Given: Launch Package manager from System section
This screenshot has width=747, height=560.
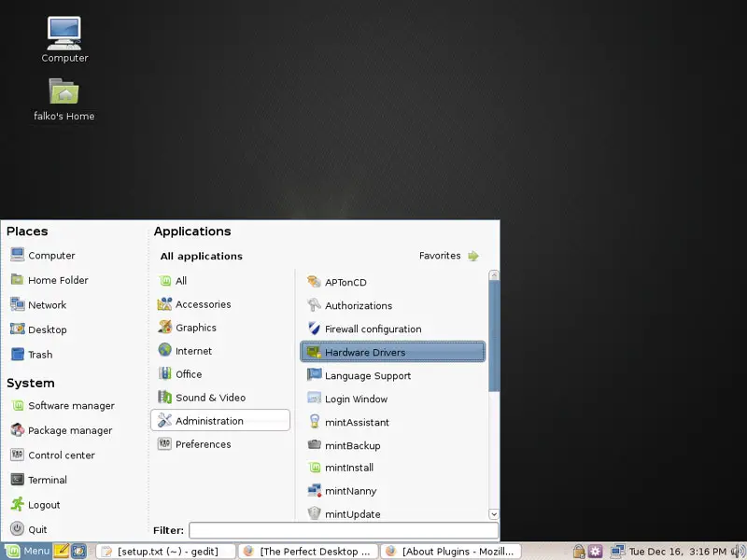Looking at the screenshot, I should click(62, 430).
